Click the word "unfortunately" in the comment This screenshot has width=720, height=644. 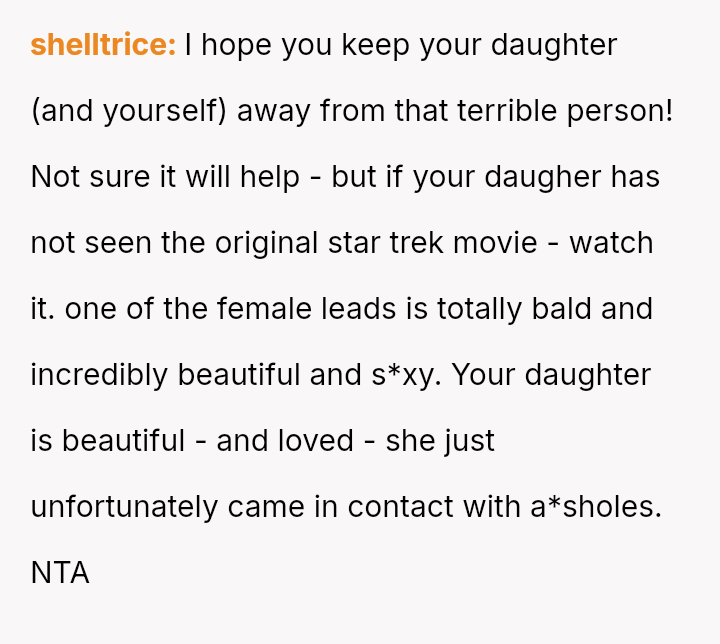point(125,507)
